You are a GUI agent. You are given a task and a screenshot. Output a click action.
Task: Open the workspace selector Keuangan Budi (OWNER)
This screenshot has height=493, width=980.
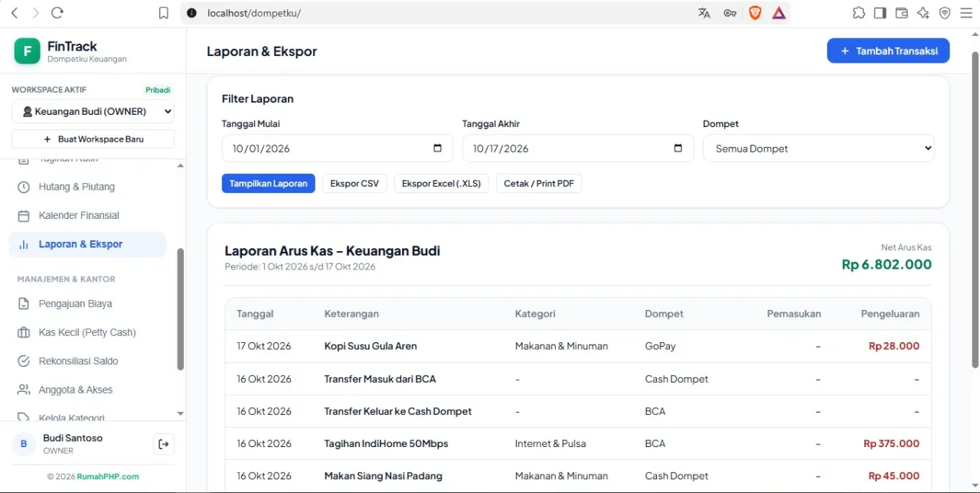tap(93, 112)
